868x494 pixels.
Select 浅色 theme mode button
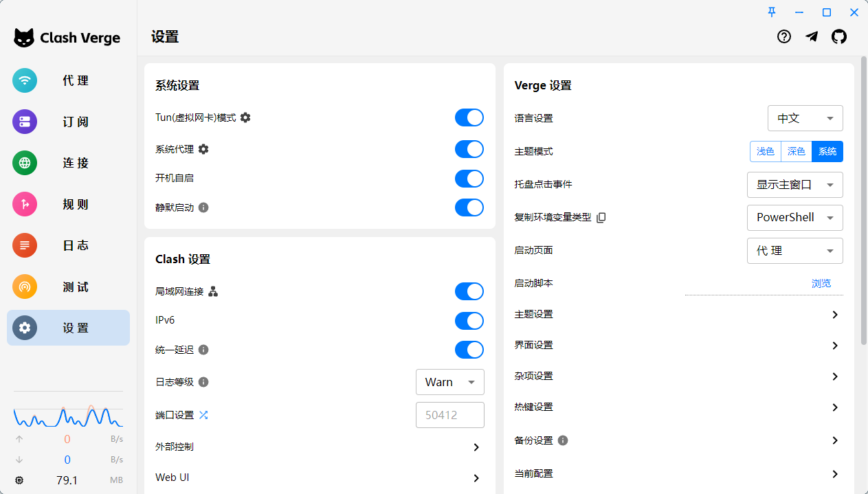tap(766, 151)
